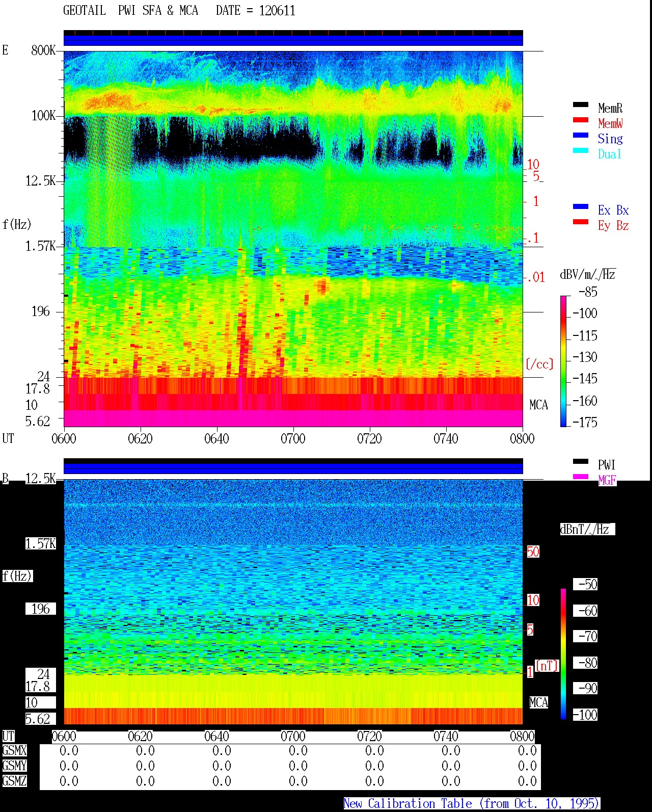
Task: Click the red MemW legend swatch
Action: [x=581, y=120]
